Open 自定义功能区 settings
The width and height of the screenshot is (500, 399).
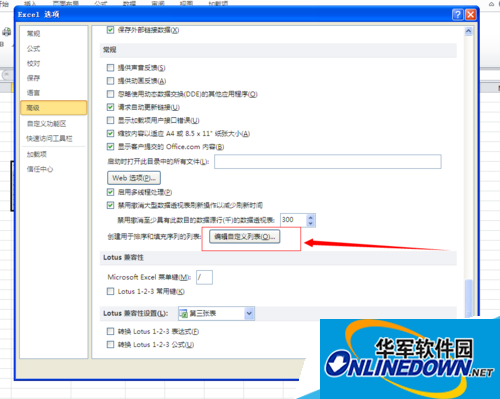tap(47, 124)
